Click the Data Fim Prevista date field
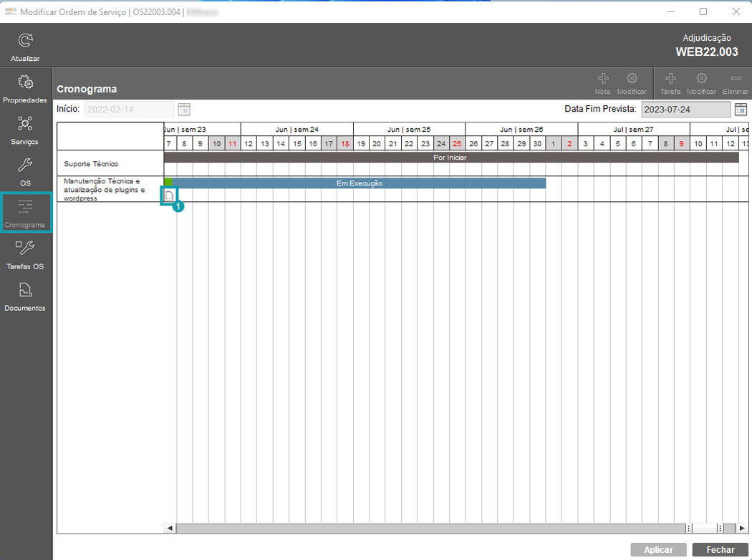This screenshot has height=560, width=752. tap(685, 110)
